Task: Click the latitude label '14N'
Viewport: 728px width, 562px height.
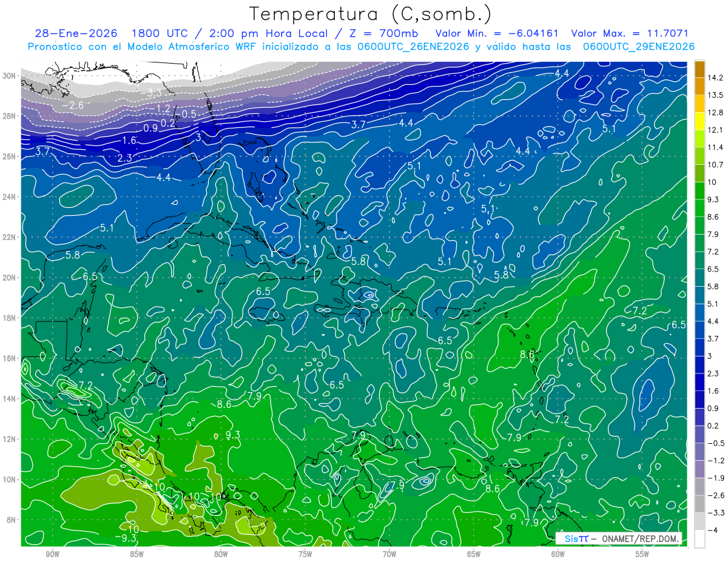Action: coord(10,399)
